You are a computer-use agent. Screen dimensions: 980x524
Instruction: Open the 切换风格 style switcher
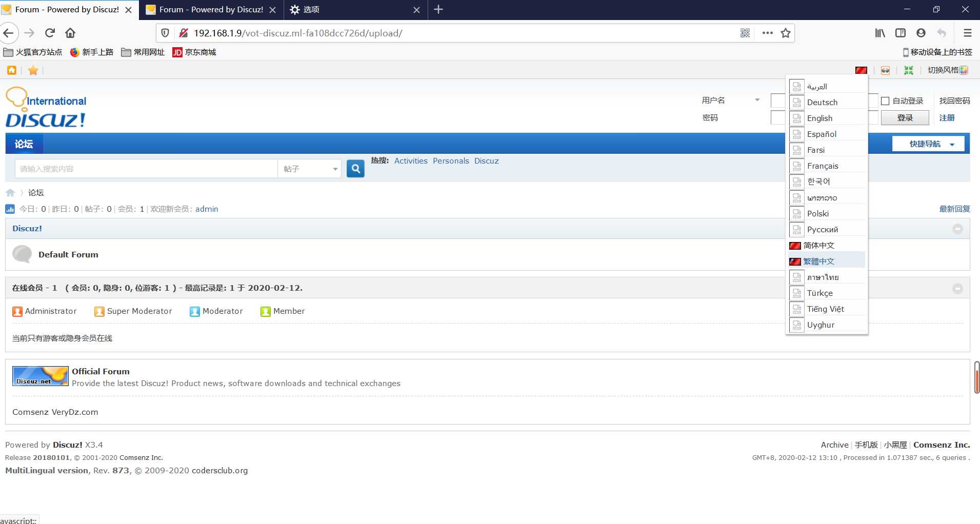[943, 70]
